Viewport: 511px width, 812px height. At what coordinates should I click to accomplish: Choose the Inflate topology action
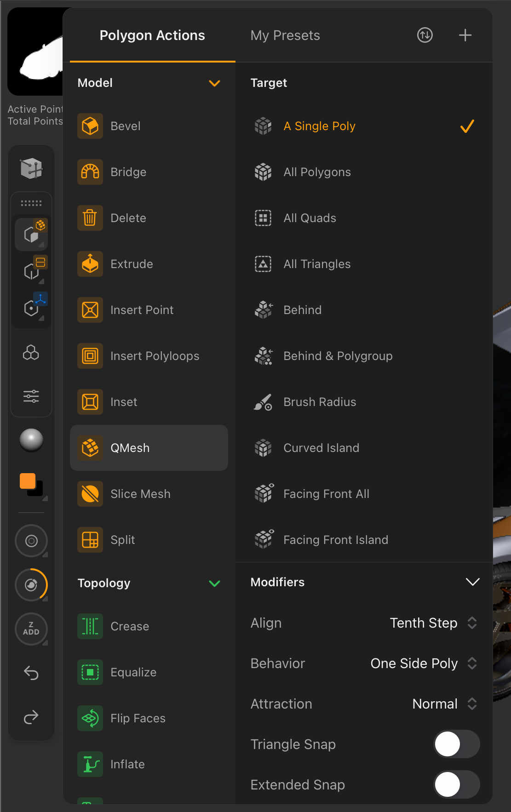[127, 764]
